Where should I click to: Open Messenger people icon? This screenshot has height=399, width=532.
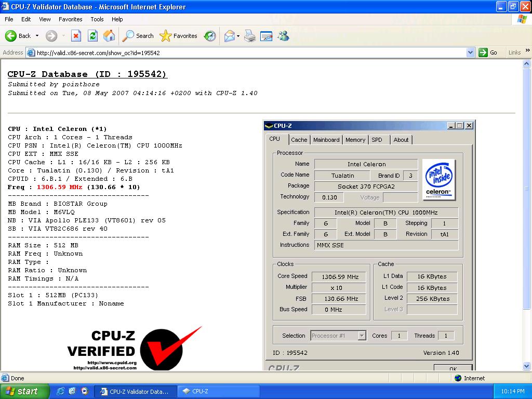283,36
